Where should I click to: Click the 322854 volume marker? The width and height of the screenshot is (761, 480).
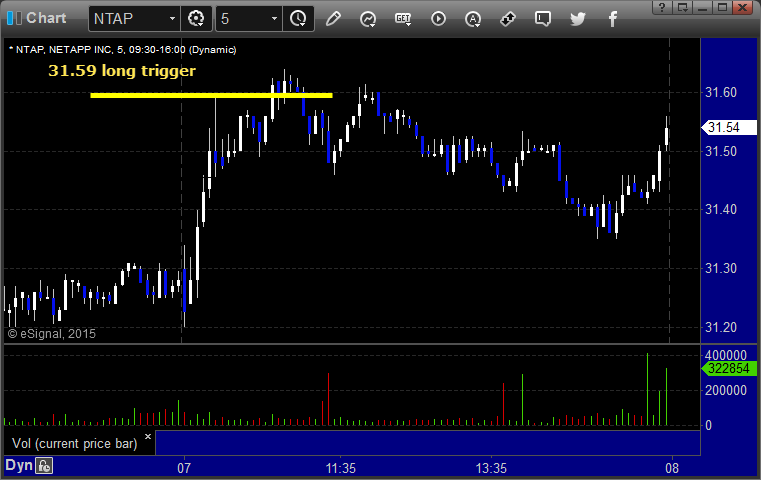(x=729, y=368)
